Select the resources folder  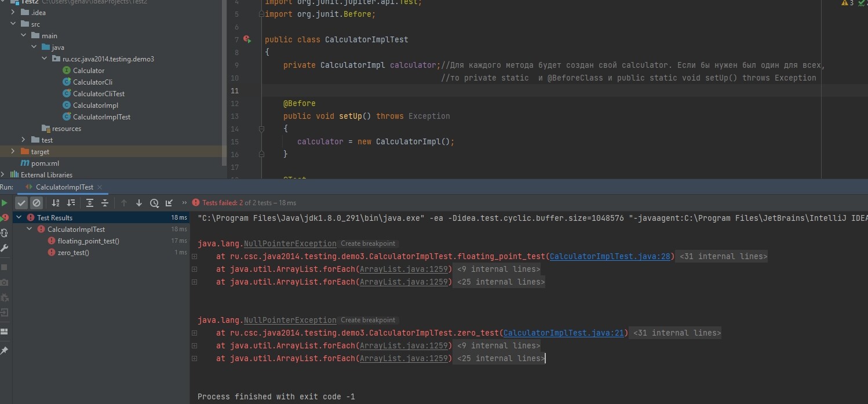click(66, 128)
